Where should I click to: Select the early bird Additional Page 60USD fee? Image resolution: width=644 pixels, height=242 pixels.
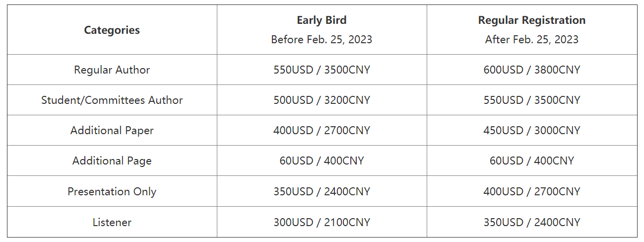(x=322, y=161)
